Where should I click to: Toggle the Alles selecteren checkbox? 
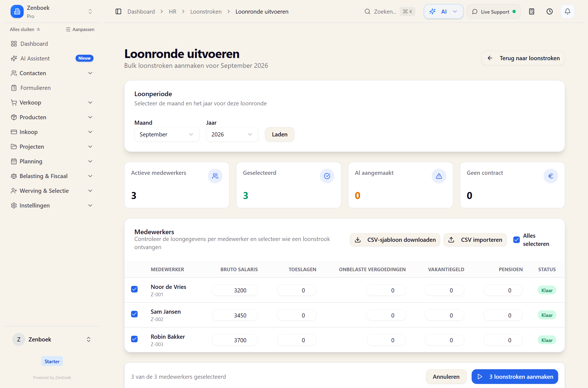coord(516,240)
